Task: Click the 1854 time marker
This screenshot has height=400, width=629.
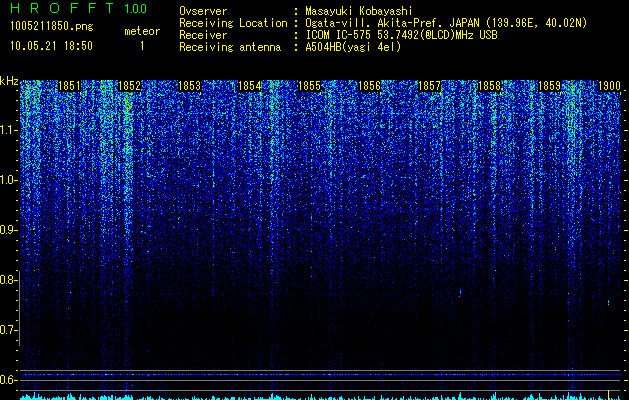Action: pos(249,86)
